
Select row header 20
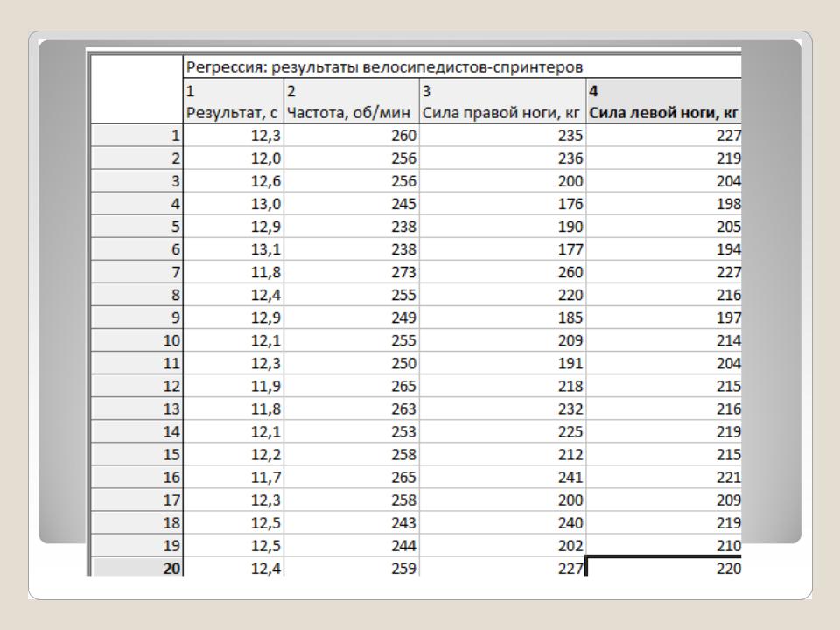137,567
